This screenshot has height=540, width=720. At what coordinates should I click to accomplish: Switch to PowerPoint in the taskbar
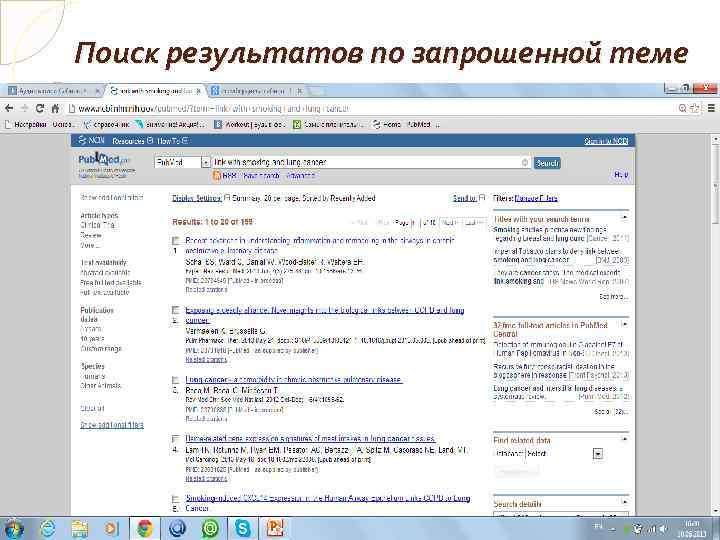click(275, 529)
